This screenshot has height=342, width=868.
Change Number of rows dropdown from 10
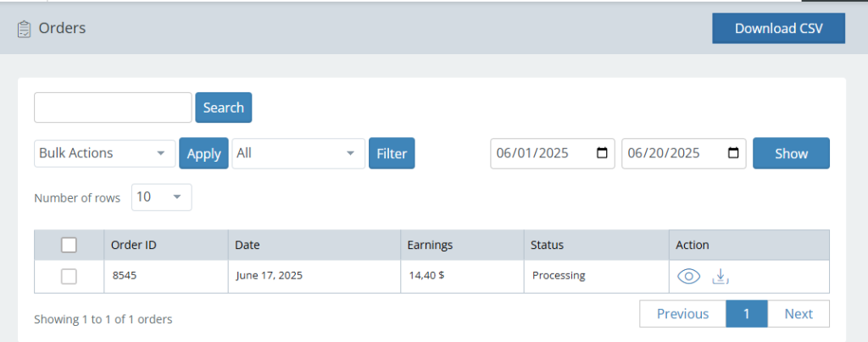click(x=161, y=197)
